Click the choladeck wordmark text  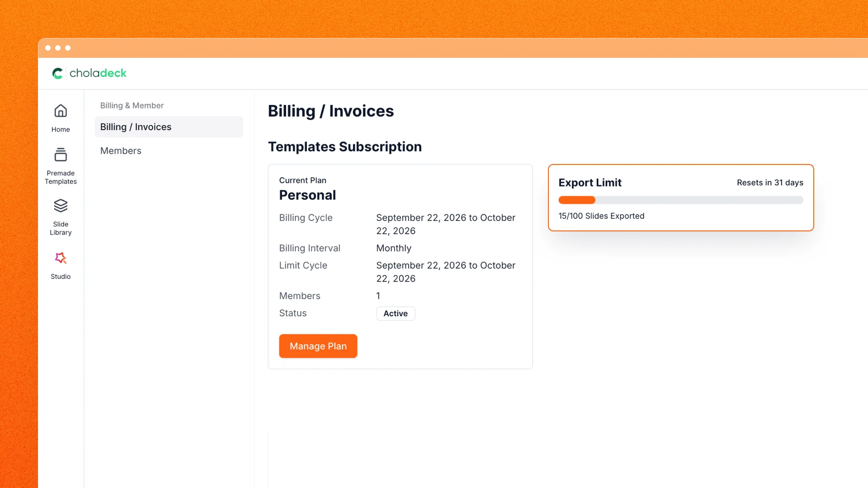(98, 73)
